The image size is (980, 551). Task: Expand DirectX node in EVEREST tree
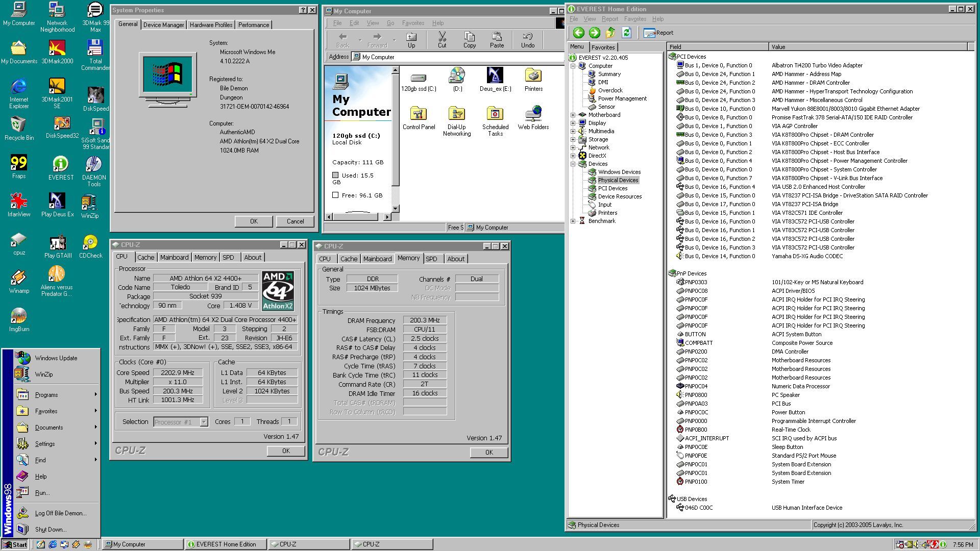click(x=573, y=156)
